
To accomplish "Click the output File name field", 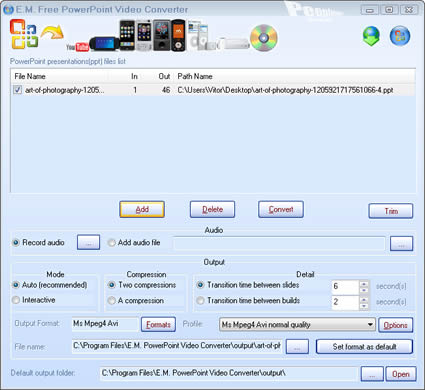I will (x=177, y=346).
